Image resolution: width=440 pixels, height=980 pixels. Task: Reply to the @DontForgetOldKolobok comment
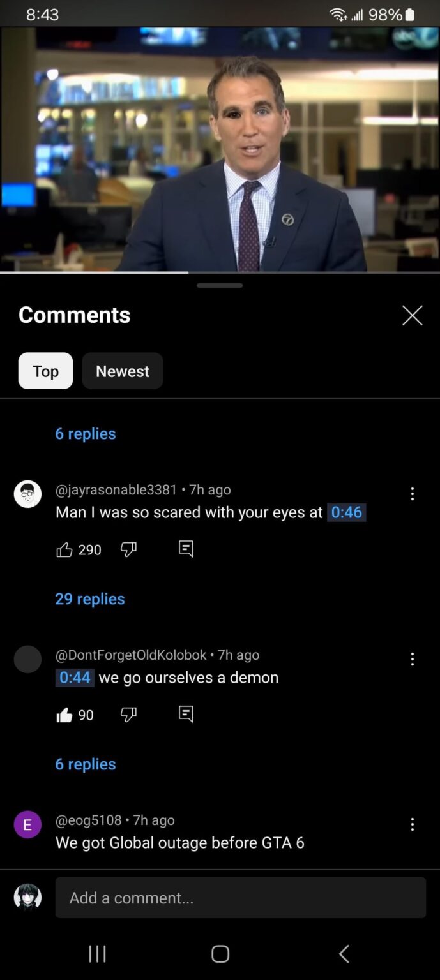coord(186,714)
